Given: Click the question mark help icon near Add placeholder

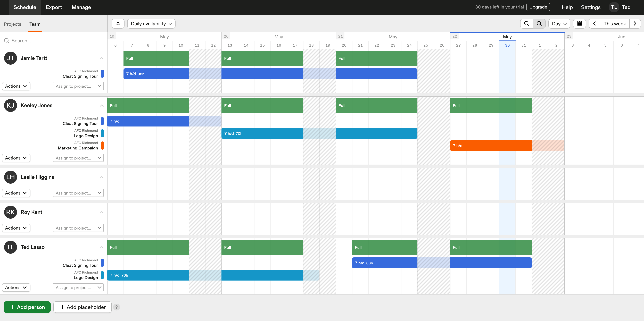Looking at the screenshot, I should tap(117, 307).
